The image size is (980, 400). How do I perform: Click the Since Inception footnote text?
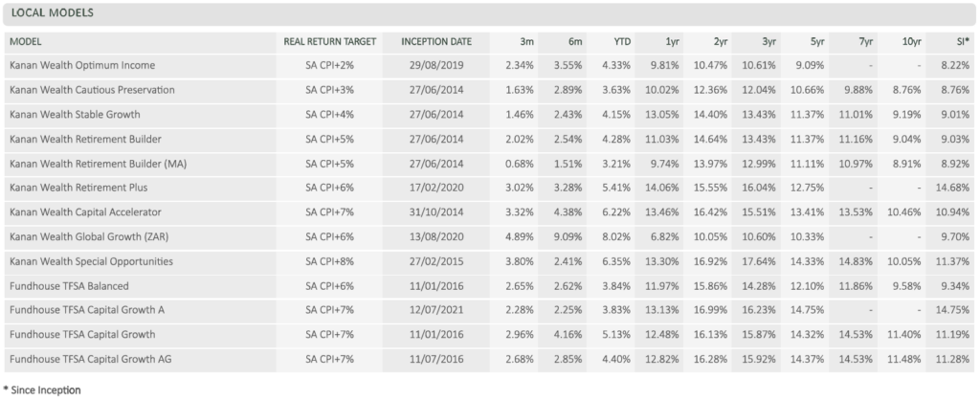[42, 390]
